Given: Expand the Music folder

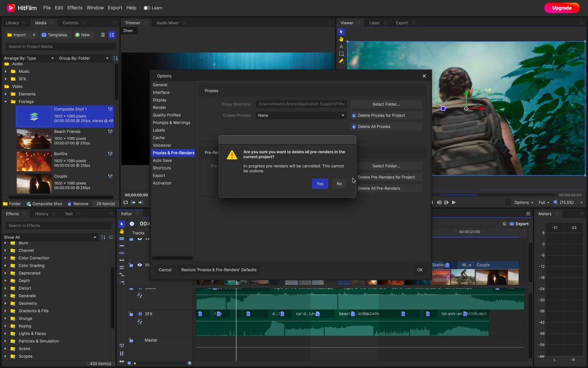Looking at the screenshot, I should [6, 71].
